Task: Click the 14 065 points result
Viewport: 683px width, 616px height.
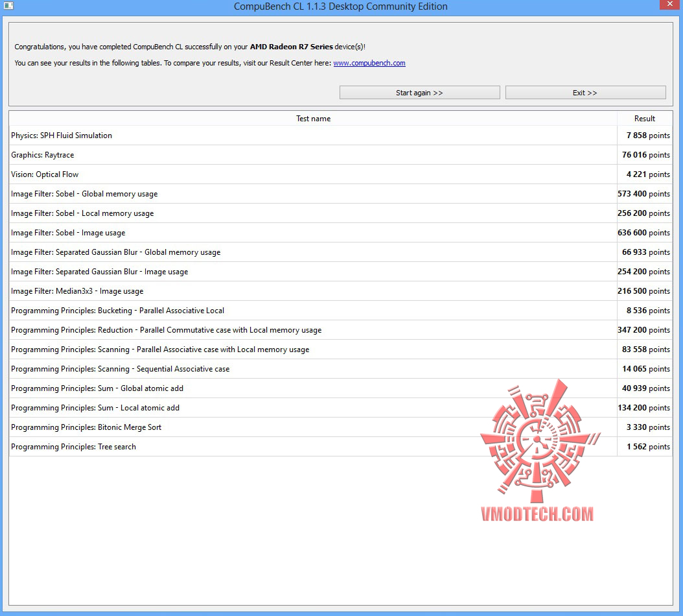Action: coord(646,369)
